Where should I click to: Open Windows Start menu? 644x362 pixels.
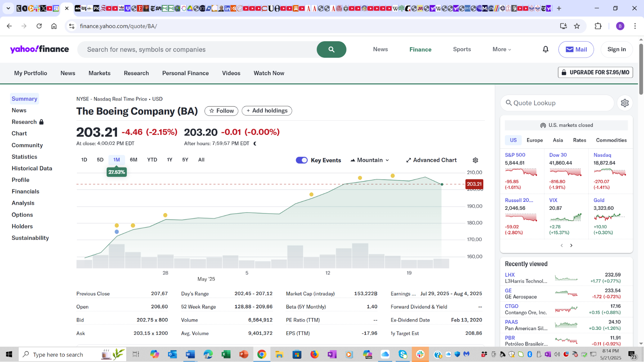[x=9, y=354]
